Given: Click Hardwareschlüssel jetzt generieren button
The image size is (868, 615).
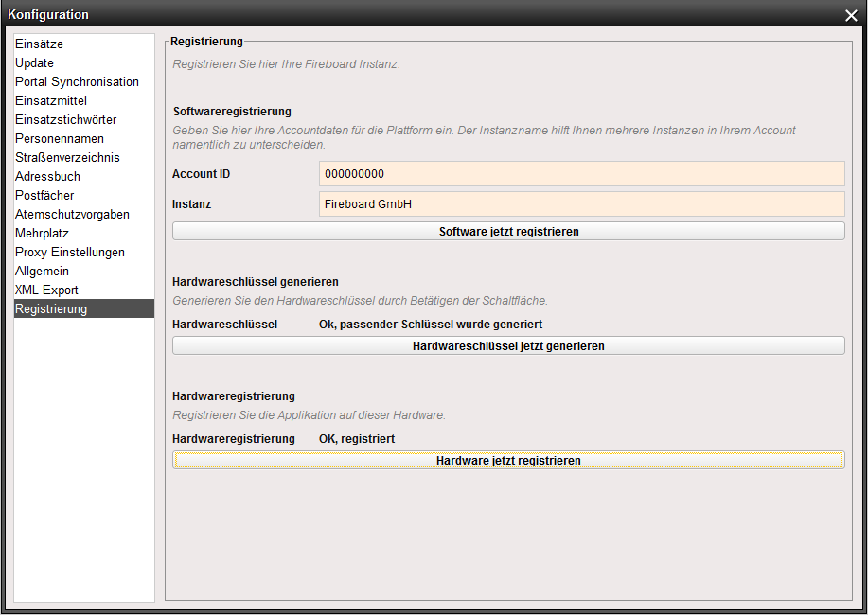Looking at the screenshot, I should click(x=508, y=346).
